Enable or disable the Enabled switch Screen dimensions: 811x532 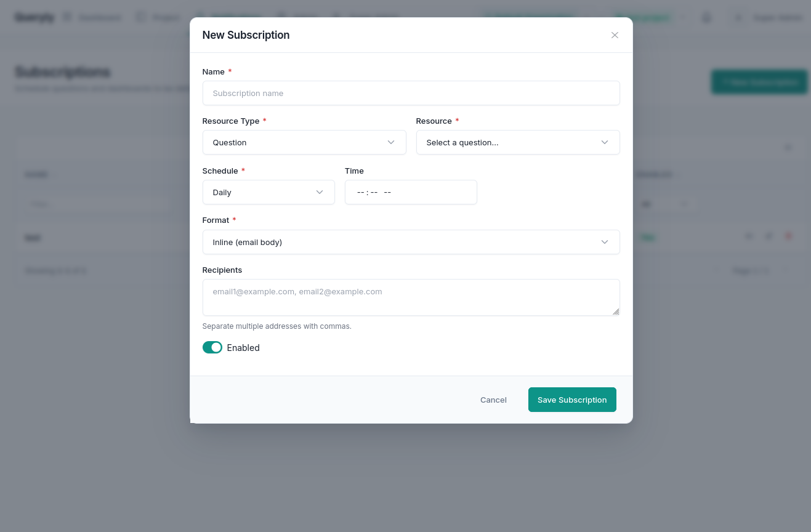[x=212, y=347]
